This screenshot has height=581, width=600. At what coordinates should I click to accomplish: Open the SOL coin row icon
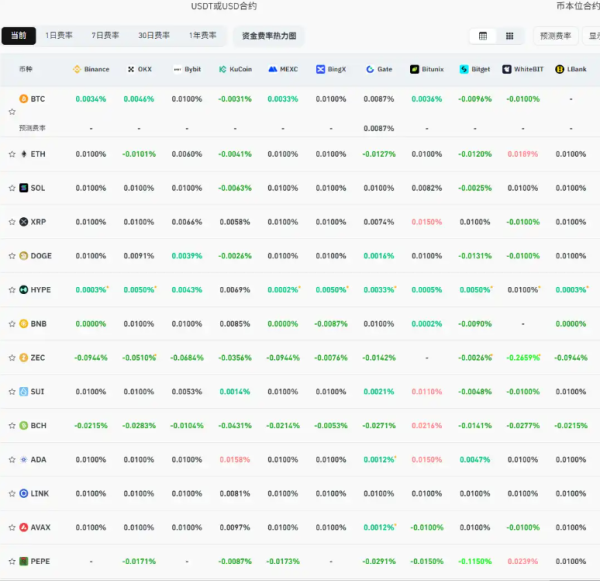tap(24, 188)
